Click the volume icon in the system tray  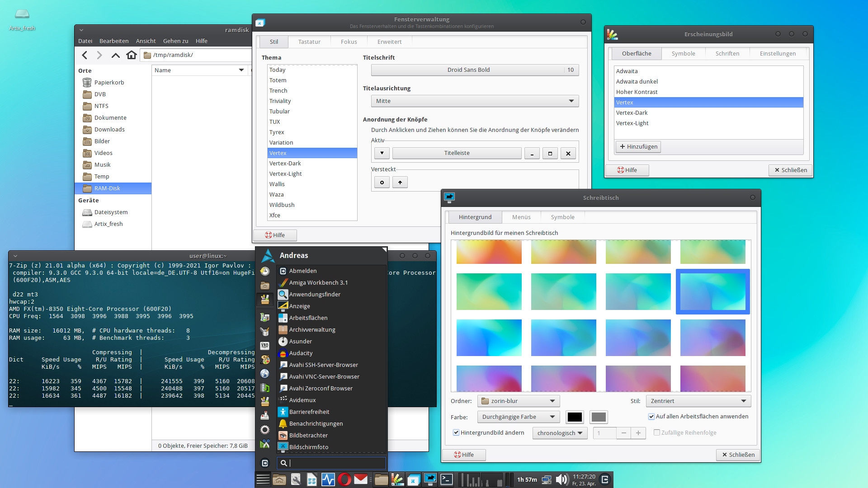(561, 479)
